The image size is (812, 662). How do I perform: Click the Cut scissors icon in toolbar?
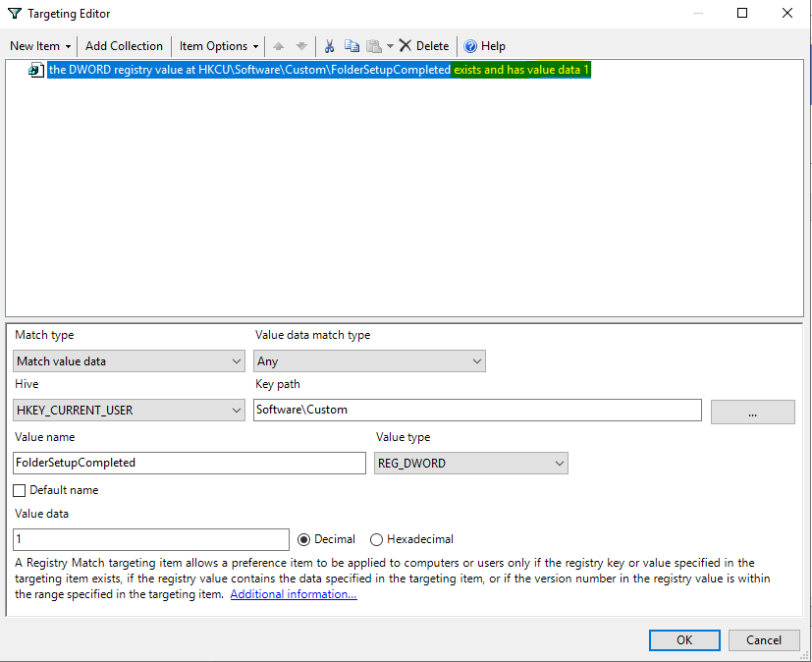330,46
